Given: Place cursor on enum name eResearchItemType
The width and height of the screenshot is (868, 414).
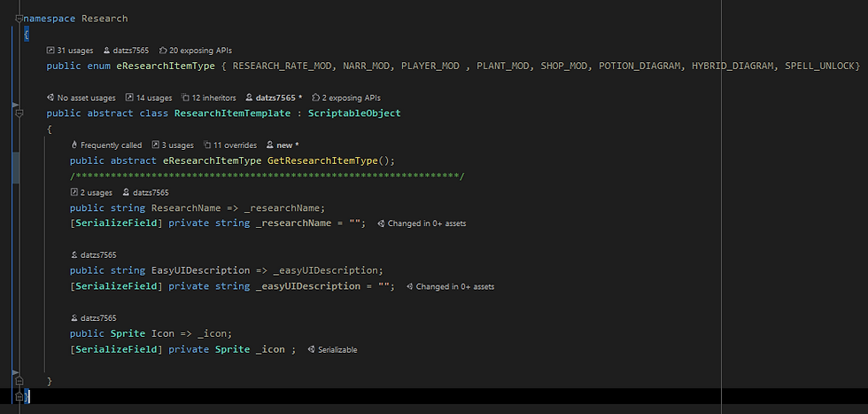Looking at the screenshot, I should click(166, 66).
